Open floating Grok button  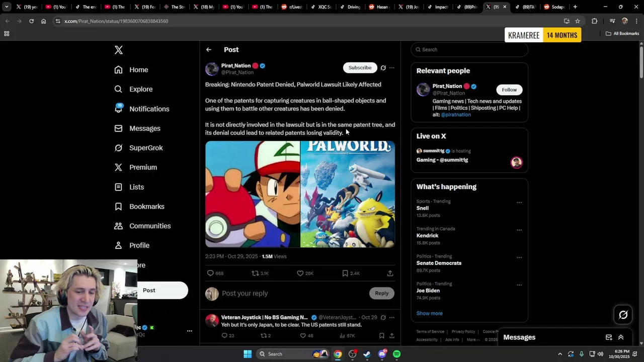(623, 315)
